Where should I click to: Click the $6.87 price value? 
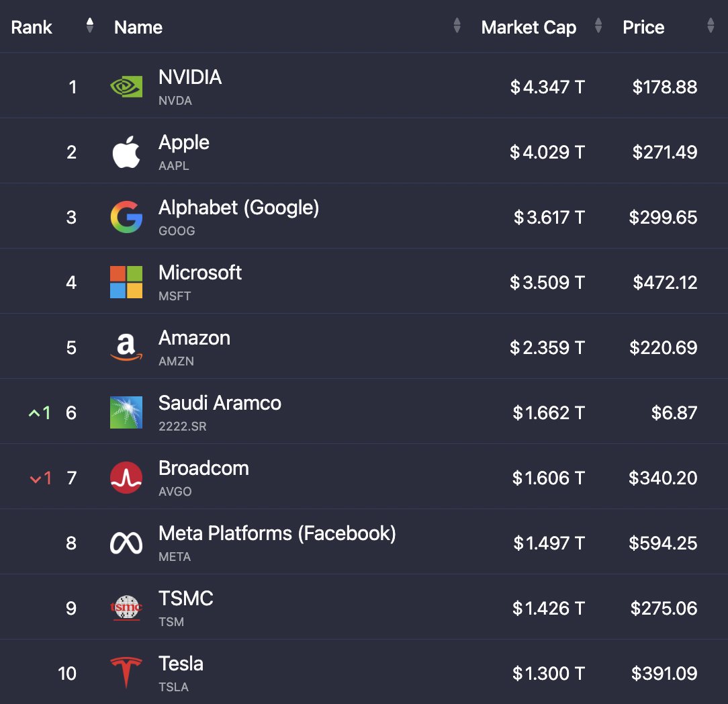674,413
